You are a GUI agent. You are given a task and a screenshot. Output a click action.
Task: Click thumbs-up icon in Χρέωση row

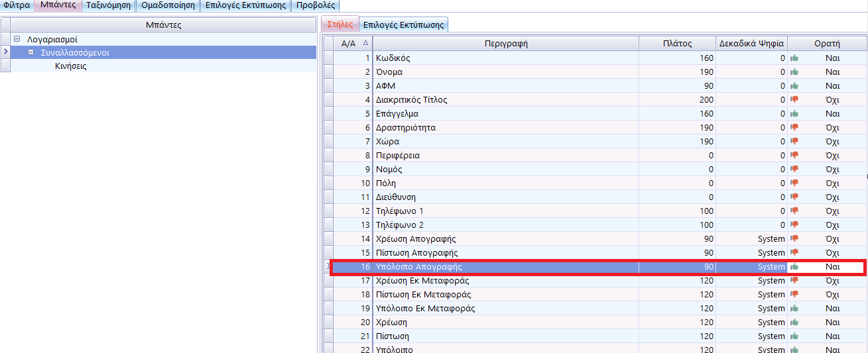[794, 323]
